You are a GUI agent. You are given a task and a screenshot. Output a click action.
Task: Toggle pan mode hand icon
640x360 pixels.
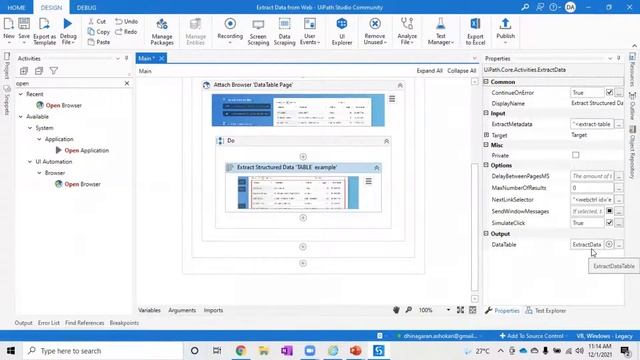(396, 310)
